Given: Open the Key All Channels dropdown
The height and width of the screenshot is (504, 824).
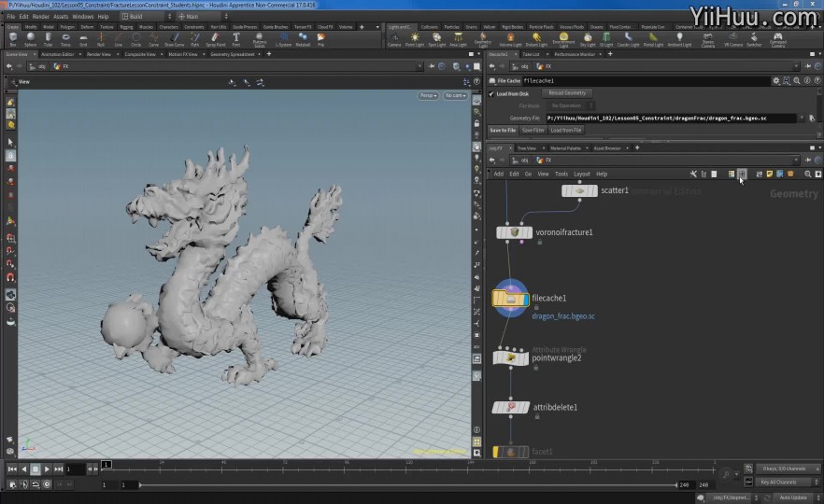Looking at the screenshot, I should (x=787, y=482).
